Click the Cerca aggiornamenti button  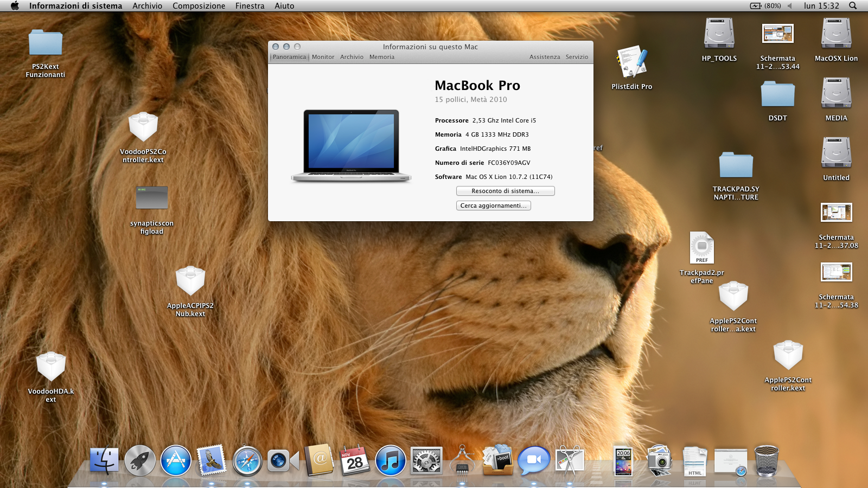tap(493, 206)
